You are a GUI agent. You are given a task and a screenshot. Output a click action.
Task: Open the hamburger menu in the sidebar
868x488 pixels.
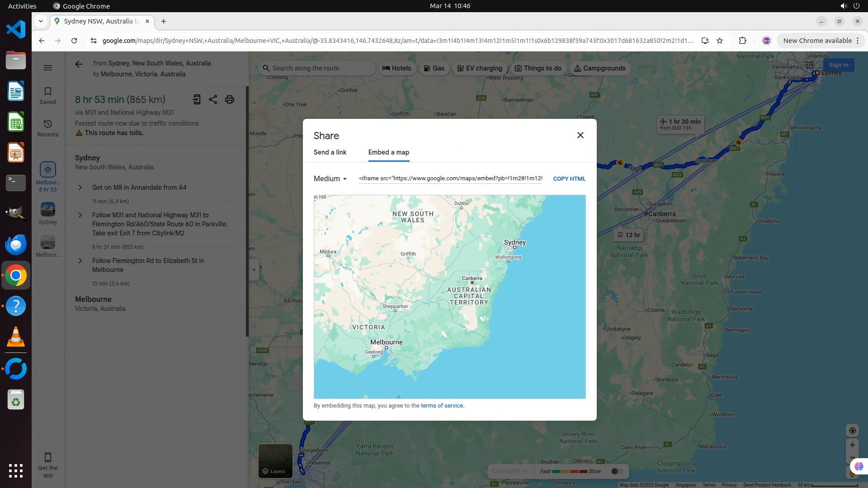[48, 68]
